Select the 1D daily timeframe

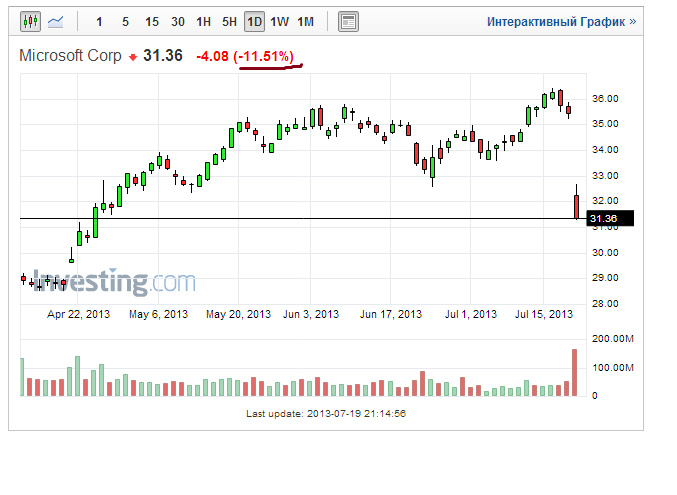click(x=254, y=22)
